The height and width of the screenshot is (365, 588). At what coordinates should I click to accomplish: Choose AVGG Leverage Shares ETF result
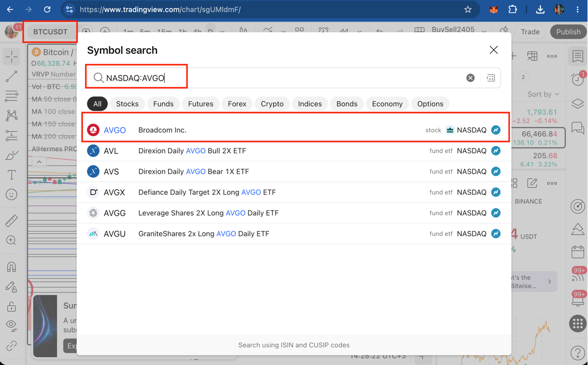(x=294, y=213)
